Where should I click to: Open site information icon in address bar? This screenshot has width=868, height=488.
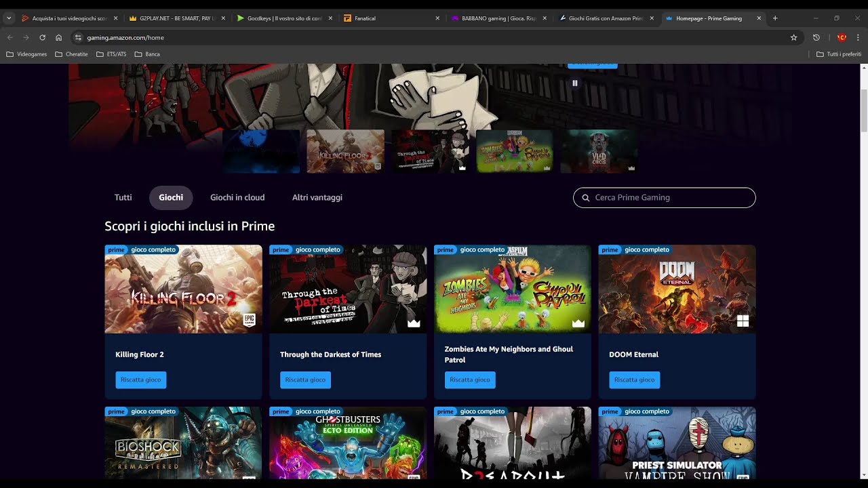click(78, 37)
